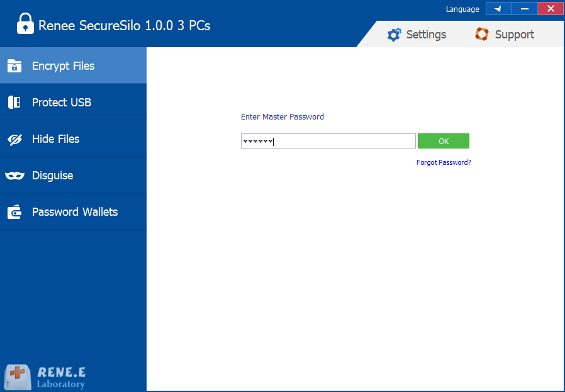Screen dimensions: 565x392
Task: Click the Encrypt Files folder-lock icon
Action: tap(14, 66)
